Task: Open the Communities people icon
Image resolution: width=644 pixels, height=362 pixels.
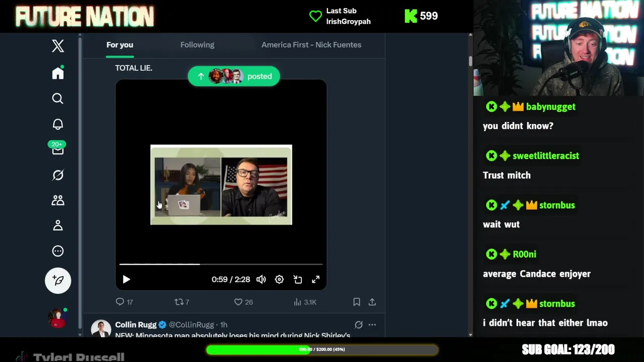Action: [x=58, y=200]
